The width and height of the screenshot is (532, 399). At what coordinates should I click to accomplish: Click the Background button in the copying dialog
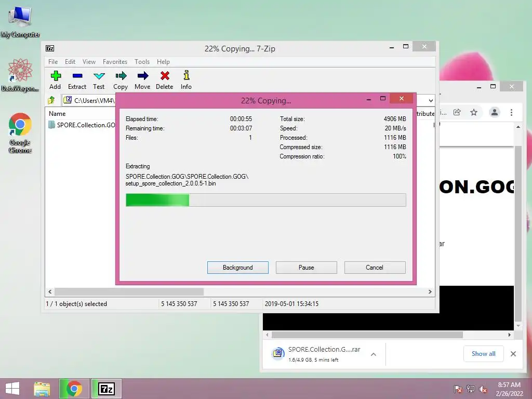[238, 268]
